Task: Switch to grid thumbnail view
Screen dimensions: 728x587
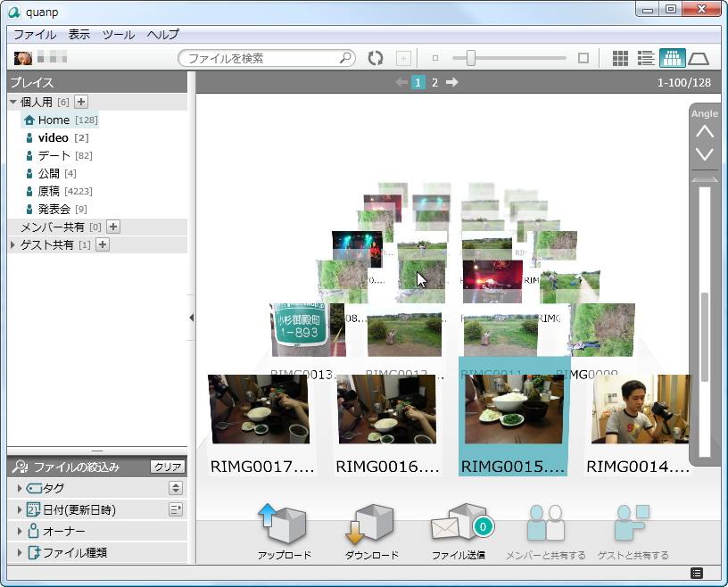Action: [620, 58]
